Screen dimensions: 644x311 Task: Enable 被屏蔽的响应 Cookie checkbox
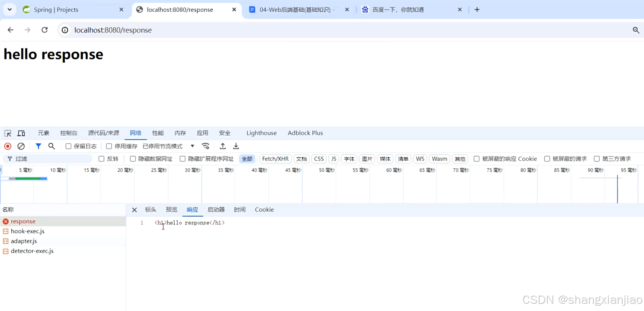coord(476,159)
